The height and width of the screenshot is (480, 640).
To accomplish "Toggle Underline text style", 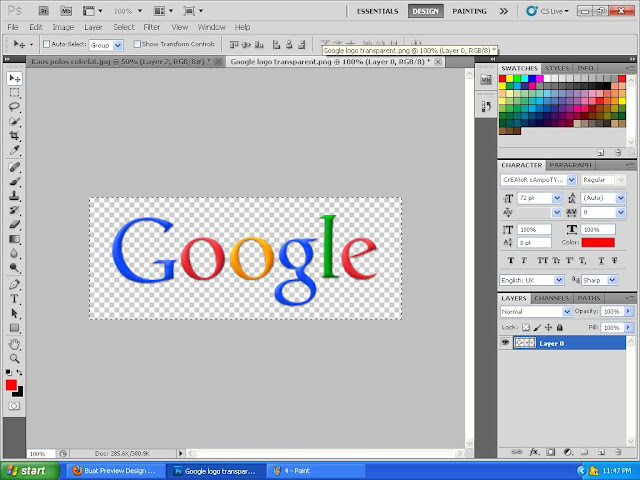I will [x=601, y=260].
